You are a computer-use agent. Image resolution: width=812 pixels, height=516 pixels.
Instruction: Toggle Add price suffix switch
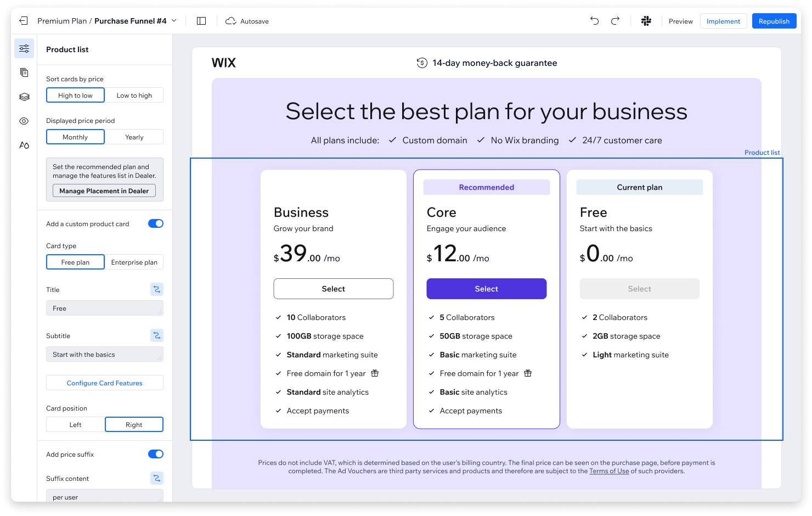coord(156,454)
